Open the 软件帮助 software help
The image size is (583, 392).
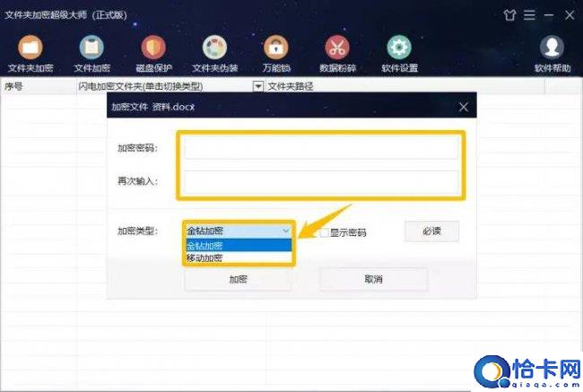coord(553,54)
